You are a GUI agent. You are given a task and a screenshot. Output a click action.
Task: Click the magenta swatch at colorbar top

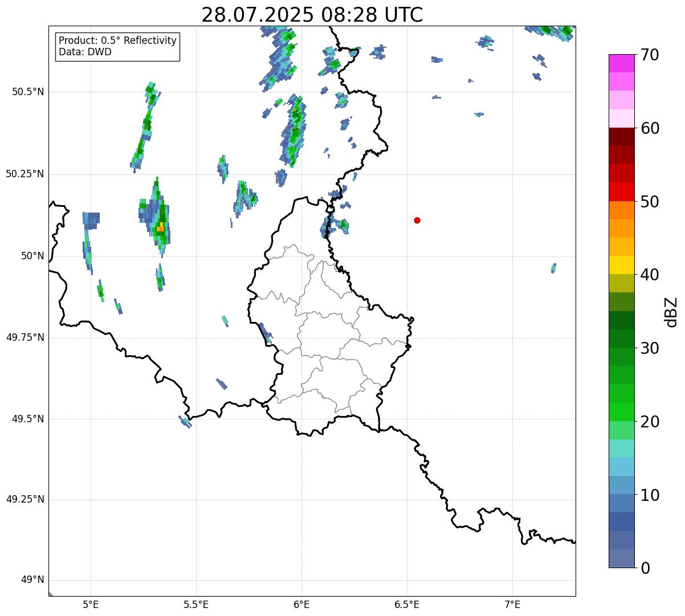coord(621,63)
